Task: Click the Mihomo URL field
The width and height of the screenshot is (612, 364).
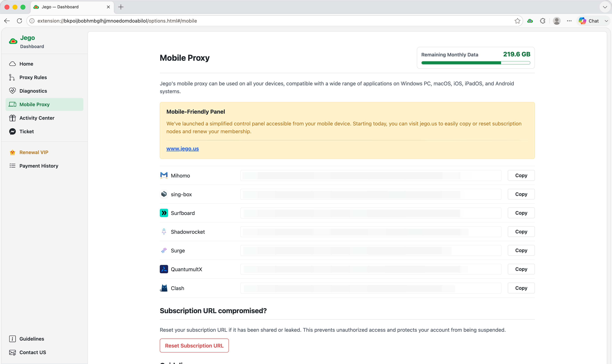Action: point(371,175)
